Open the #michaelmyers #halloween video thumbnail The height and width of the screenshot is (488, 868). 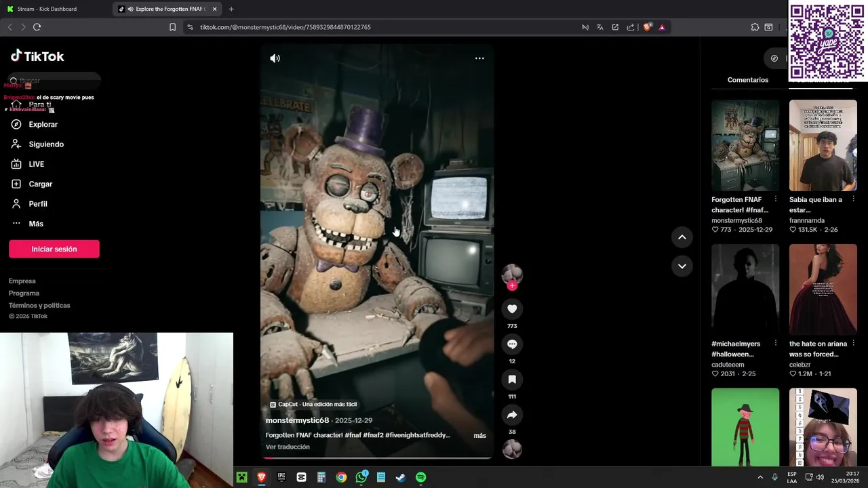[x=745, y=289]
